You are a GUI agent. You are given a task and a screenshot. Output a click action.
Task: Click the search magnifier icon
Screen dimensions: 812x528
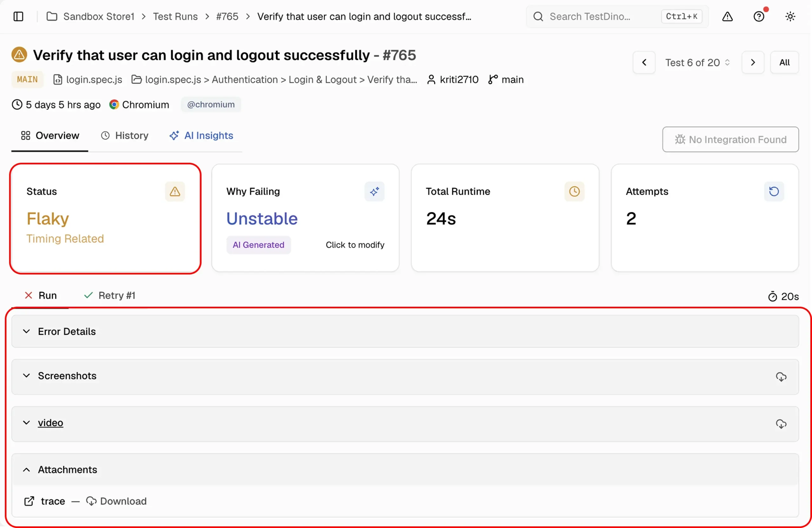pos(538,16)
